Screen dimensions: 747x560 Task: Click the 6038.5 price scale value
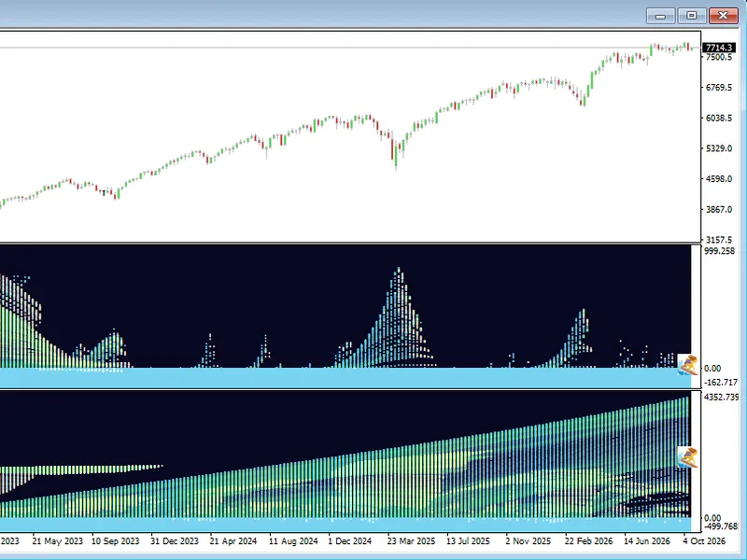pos(718,119)
